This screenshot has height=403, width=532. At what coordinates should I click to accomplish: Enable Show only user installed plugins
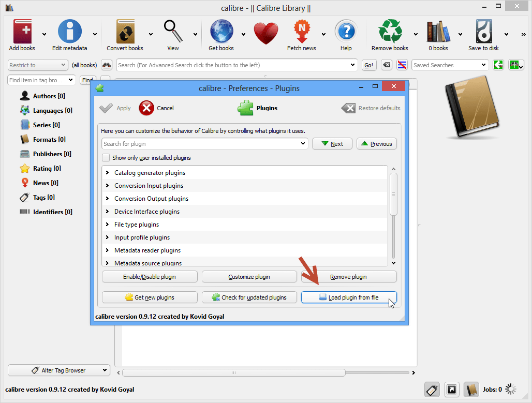[106, 157]
